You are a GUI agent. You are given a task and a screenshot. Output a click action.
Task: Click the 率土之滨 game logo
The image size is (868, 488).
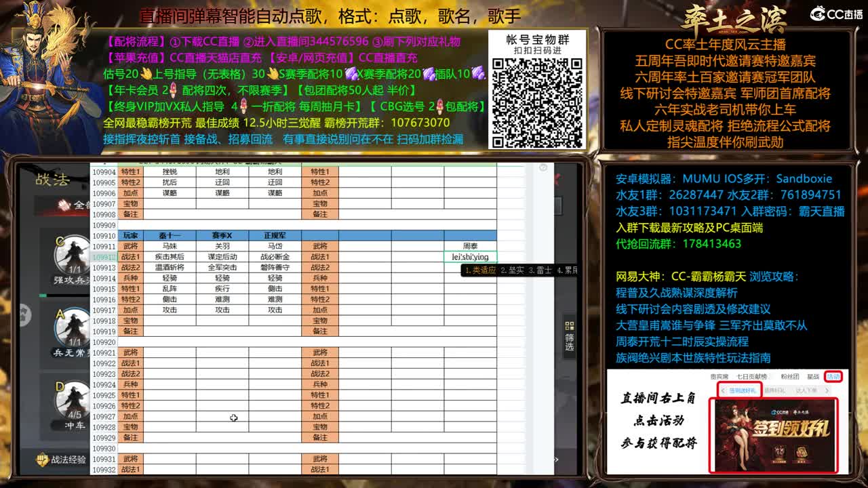(x=734, y=18)
